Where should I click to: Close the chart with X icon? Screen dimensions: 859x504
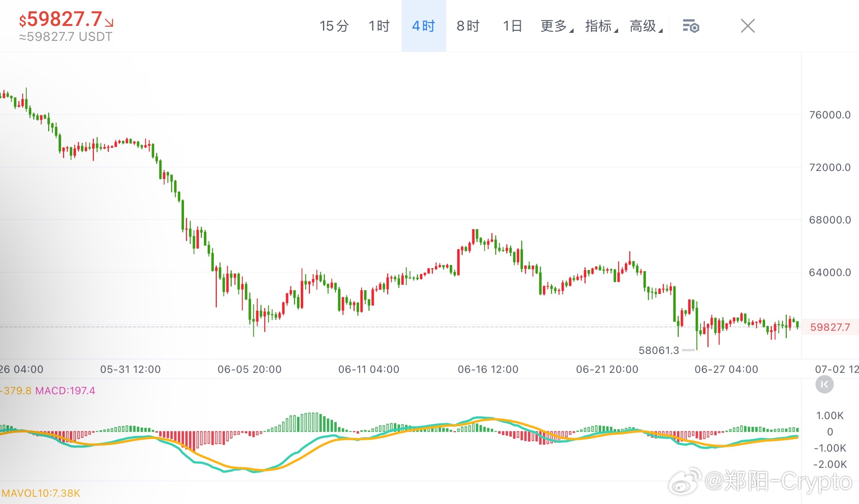coord(748,26)
